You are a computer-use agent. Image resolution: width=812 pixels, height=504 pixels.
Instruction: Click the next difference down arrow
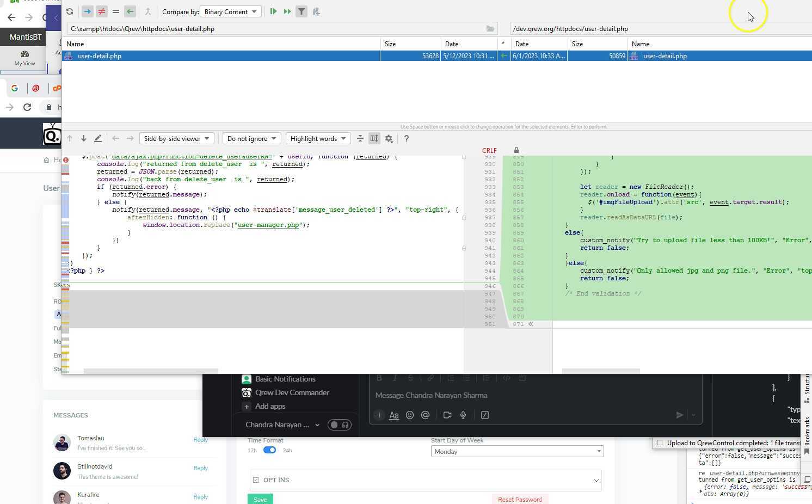[x=84, y=139]
